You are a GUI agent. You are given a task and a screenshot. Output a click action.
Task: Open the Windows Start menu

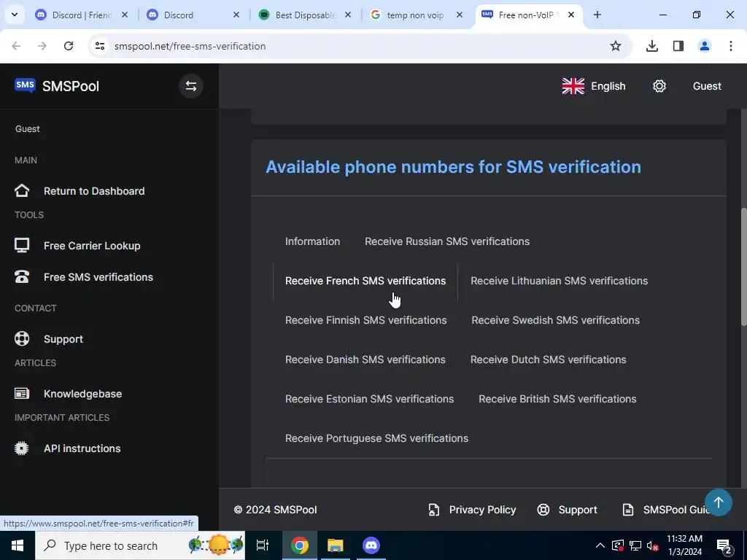click(18, 545)
